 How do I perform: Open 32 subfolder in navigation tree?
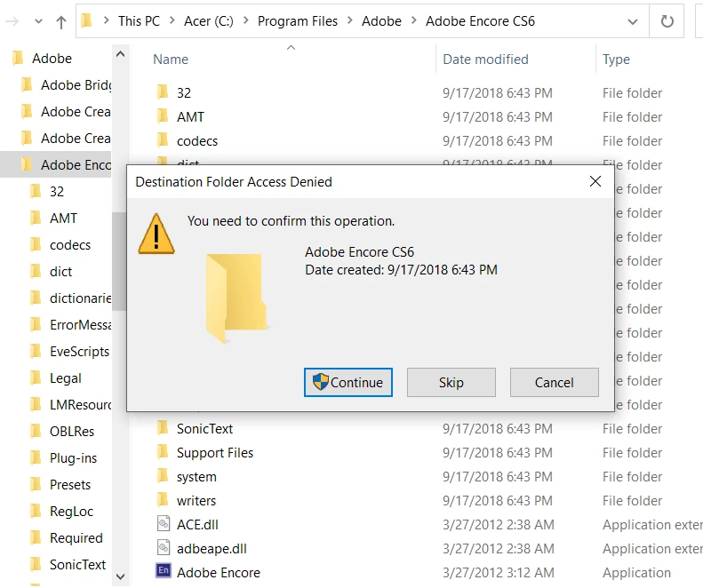[x=57, y=191]
